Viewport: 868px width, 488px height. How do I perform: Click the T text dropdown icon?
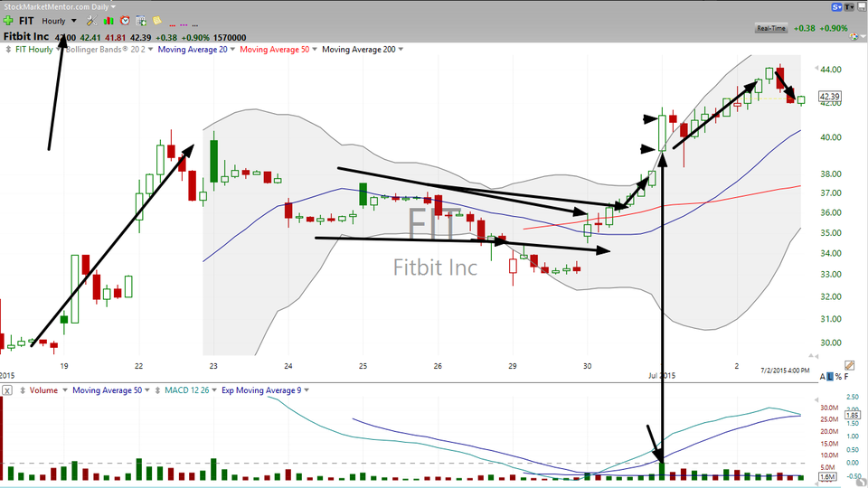[x=849, y=7]
